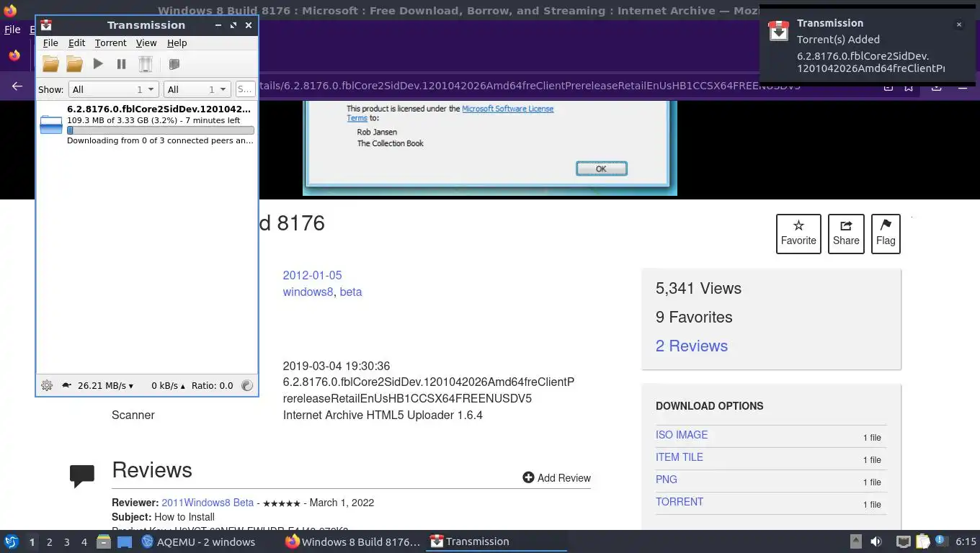The height and width of the screenshot is (553, 980).
Task: Open reviewer 2011Windows8 Beta profile link
Action: (x=208, y=503)
